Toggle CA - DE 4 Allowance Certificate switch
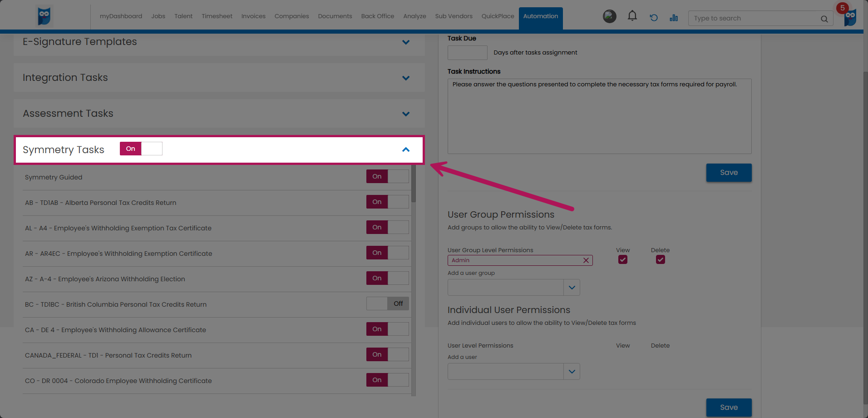Viewport: 868px width, 418px height. tap(387, 329)
